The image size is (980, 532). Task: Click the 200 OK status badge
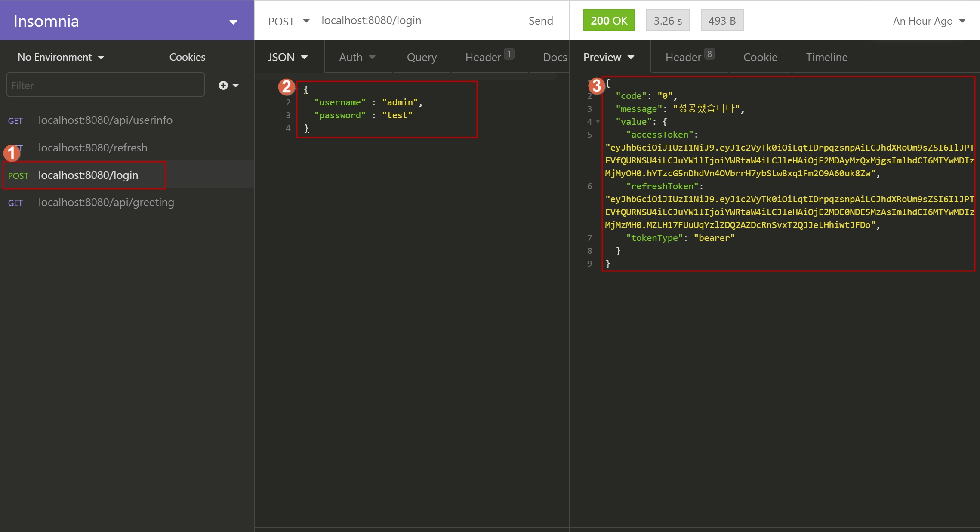click(x=609, y=20)
